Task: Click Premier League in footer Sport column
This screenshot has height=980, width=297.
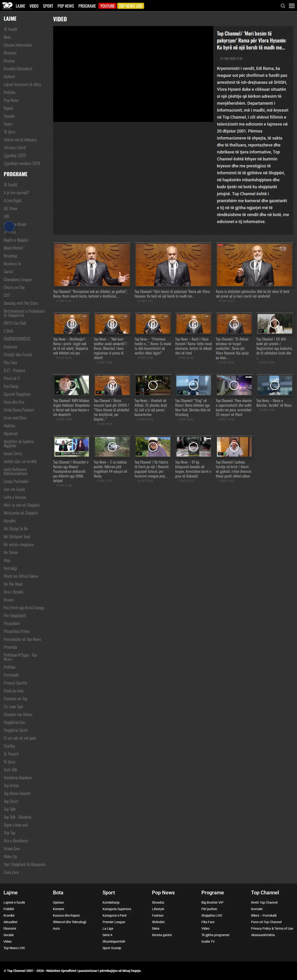Action: [114, 922]
